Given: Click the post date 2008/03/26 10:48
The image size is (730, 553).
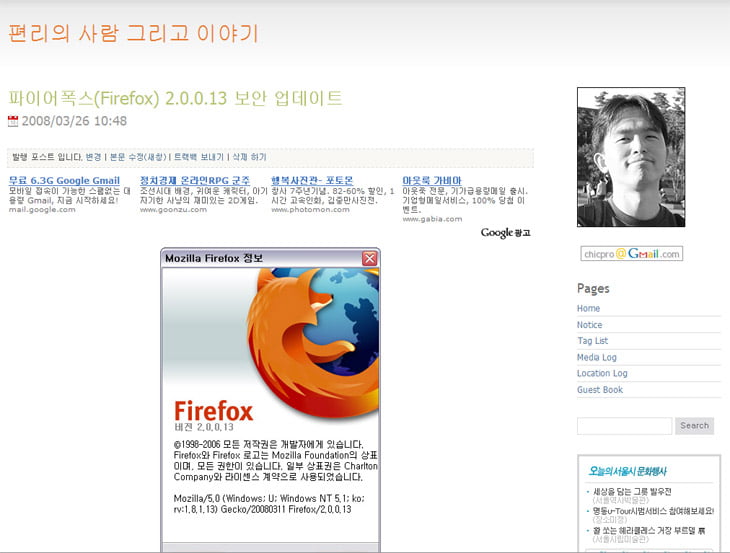Looking at the screenshot, I should [74, 121].
